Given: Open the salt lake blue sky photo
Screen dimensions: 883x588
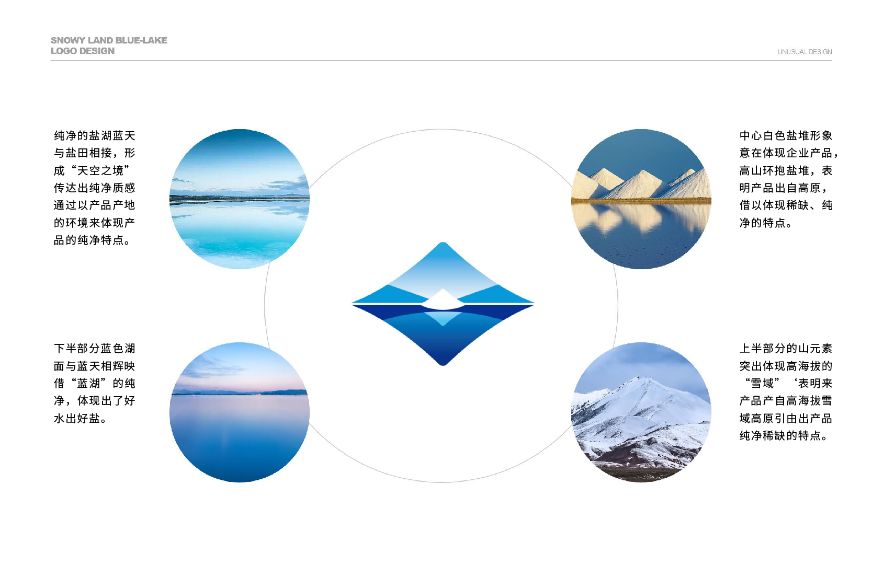Looking at the screenshot, I should pos(240,199).
